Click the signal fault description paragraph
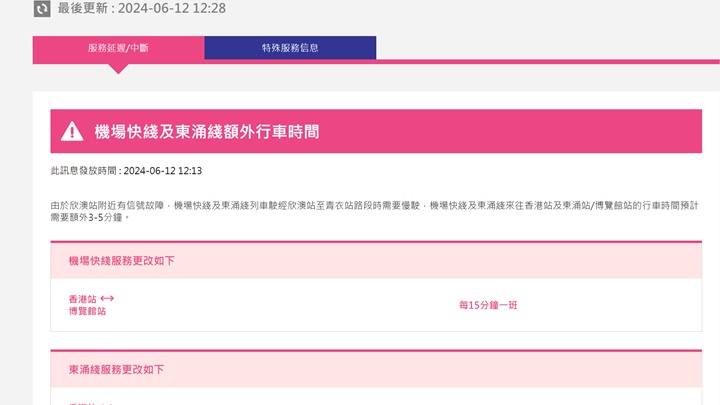 tap(374, 211)
